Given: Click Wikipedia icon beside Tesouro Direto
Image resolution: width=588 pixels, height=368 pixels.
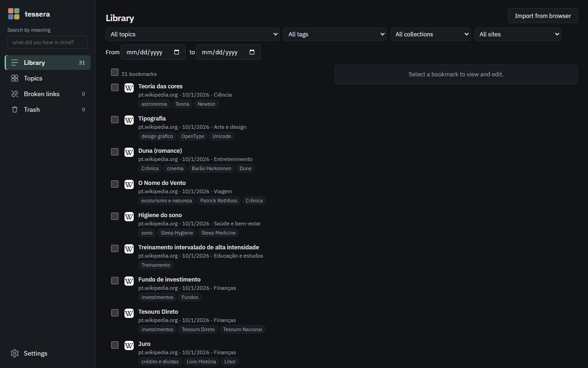Looking at the screenshot, I should pyautogui.click(x=129, y=313).
